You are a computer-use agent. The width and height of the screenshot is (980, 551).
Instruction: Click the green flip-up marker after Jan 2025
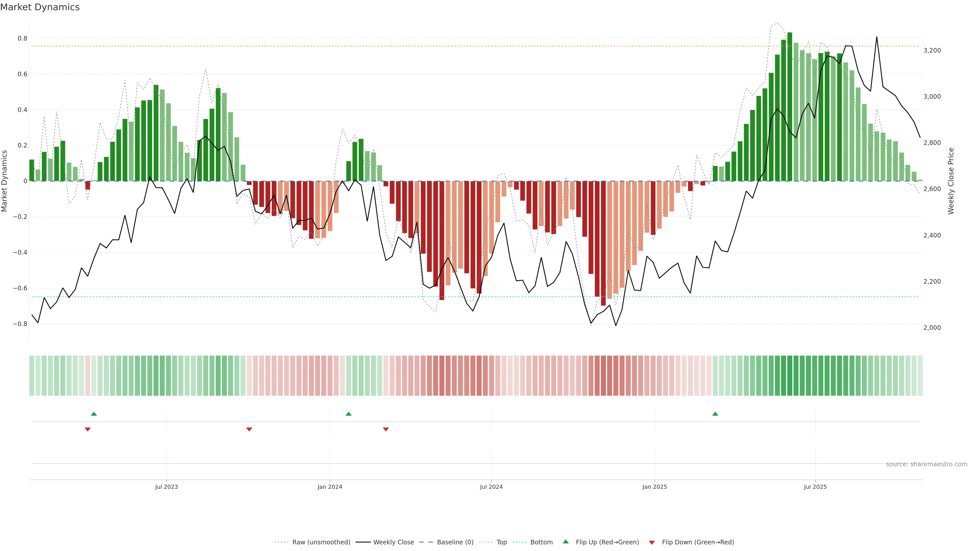click(715, 414)
